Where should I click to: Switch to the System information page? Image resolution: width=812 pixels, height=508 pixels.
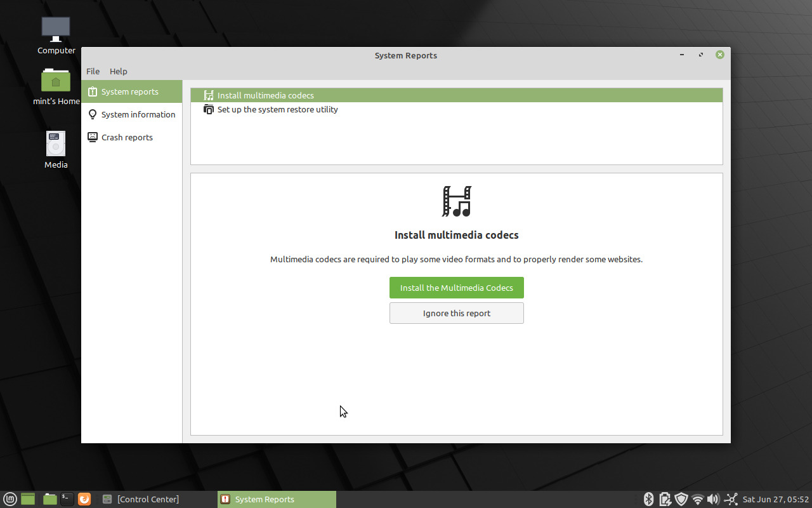131,114
